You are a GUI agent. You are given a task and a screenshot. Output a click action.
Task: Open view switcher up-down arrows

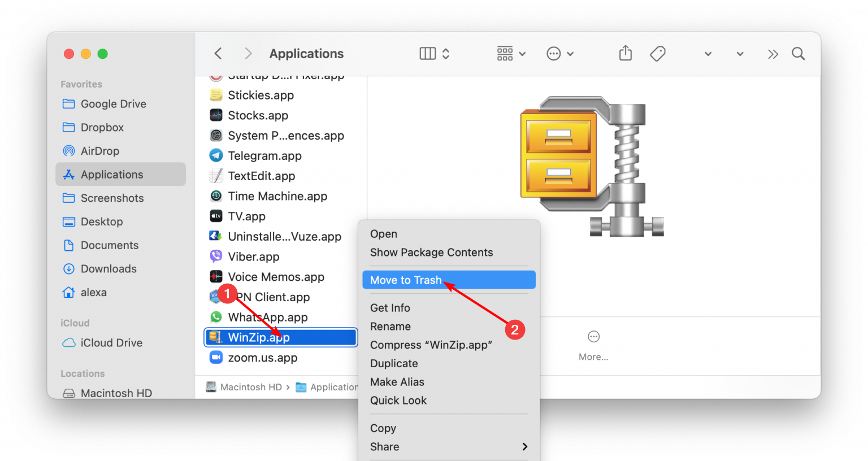pos(446,54)
